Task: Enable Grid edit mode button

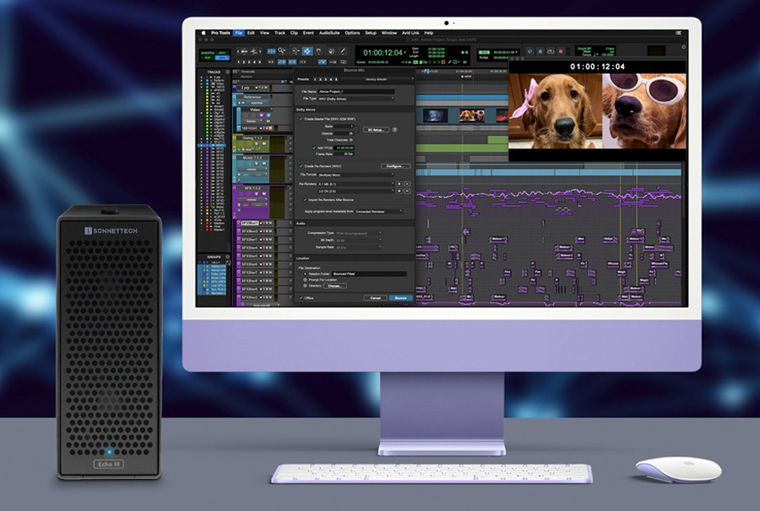Action: [x=222, y=58]
